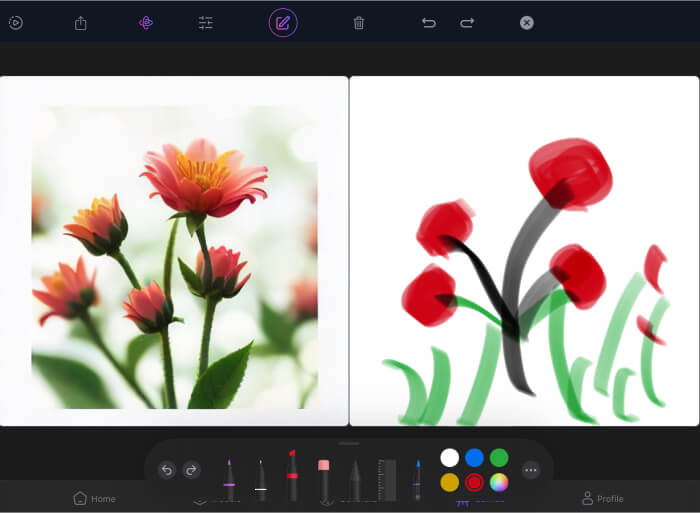Click the purple AI generate icon
This screenshot has height=513, width=700.
click(x=146, y=23)
